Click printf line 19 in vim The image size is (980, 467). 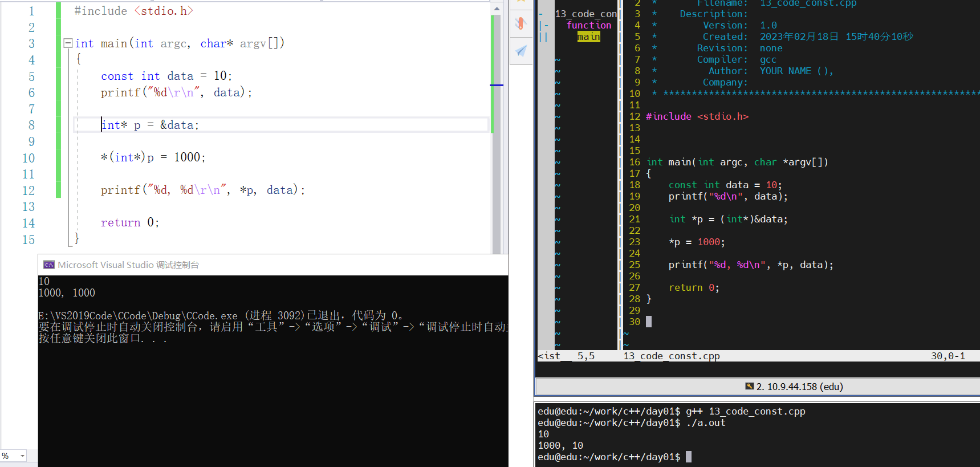click(x=728, y=196)
